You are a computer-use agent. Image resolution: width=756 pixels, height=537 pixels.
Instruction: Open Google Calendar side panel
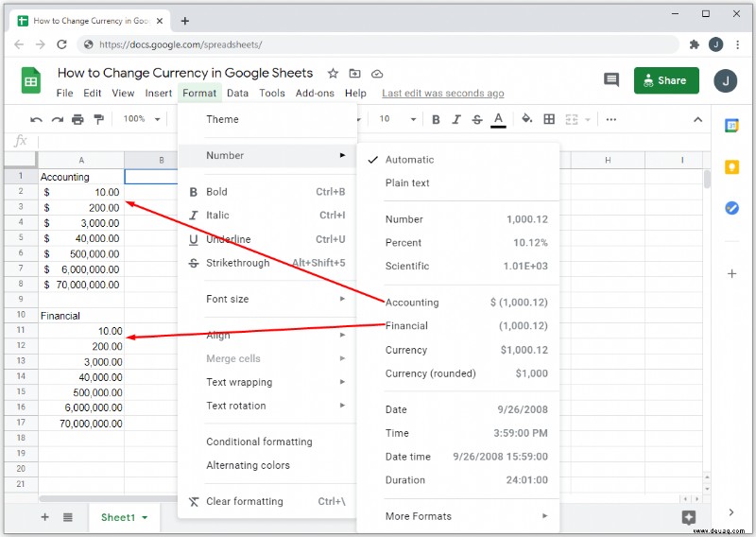(731, 126)
